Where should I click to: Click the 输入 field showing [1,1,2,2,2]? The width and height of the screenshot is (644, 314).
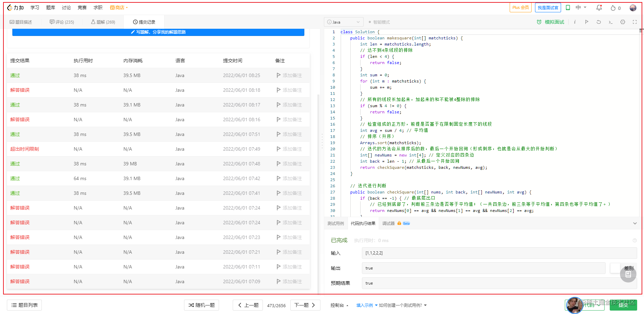(x=499, y=253)
